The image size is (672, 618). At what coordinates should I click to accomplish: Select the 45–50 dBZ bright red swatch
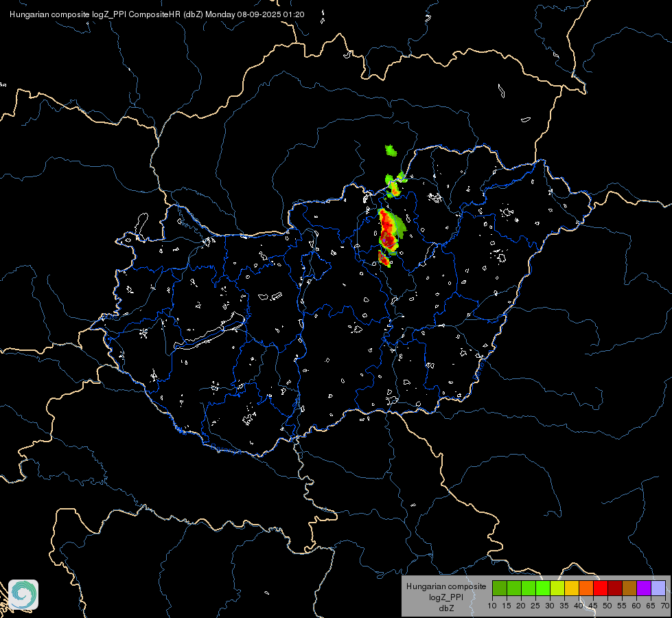(x=601, y=588)
